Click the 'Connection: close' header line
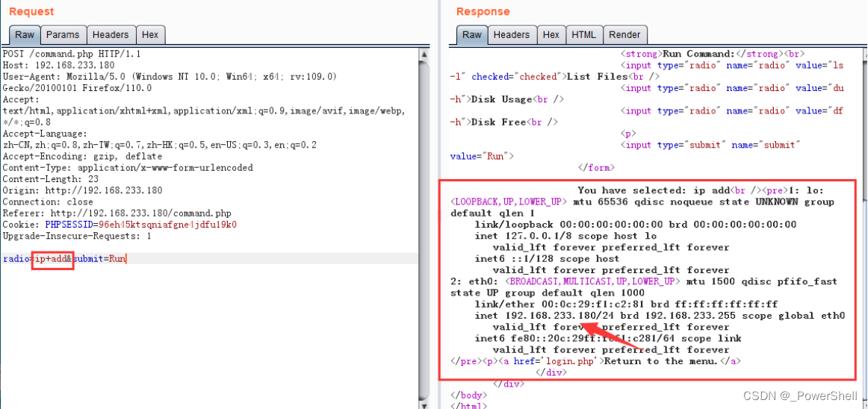This screenshot has height=409, width=868. point(48,202)
